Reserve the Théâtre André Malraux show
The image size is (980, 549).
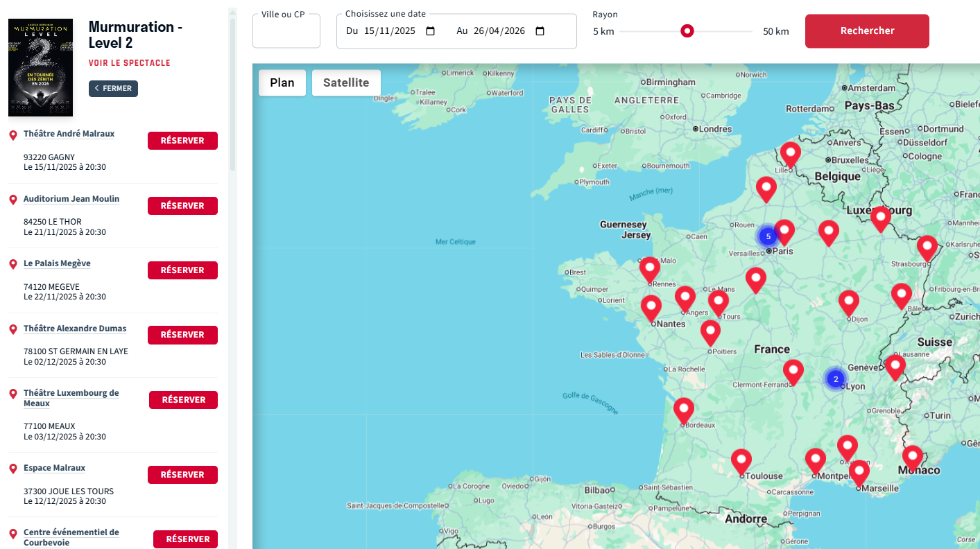(x=182, y=141)
